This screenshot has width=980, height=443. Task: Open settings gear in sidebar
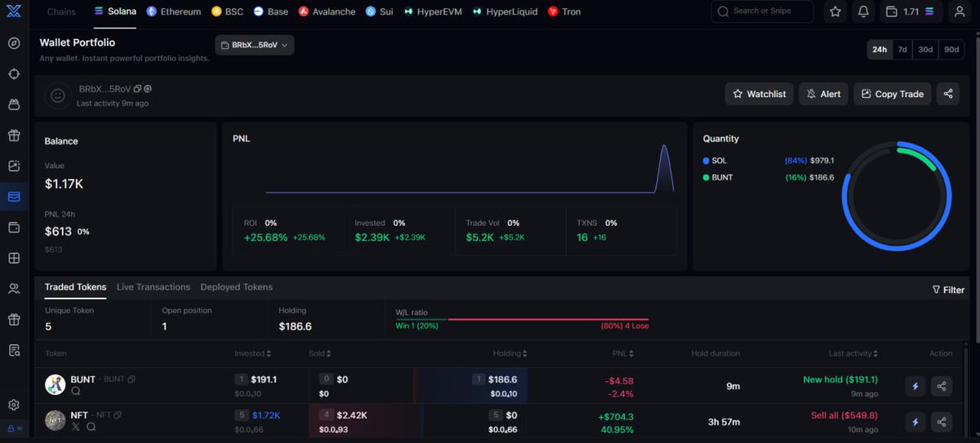(14, 405)
